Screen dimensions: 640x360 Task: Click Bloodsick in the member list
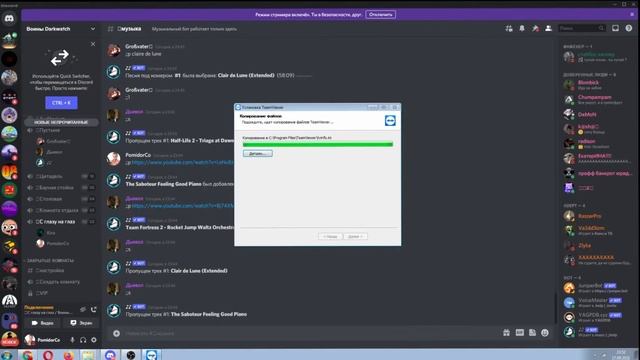[588, 82]
